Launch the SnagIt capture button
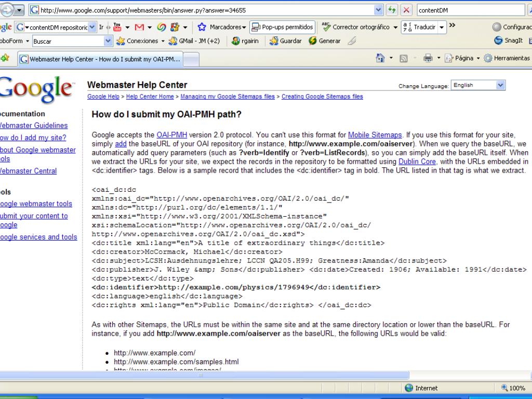Image resolution: width=532 pixels, height=399 pixels. [509, 41]
